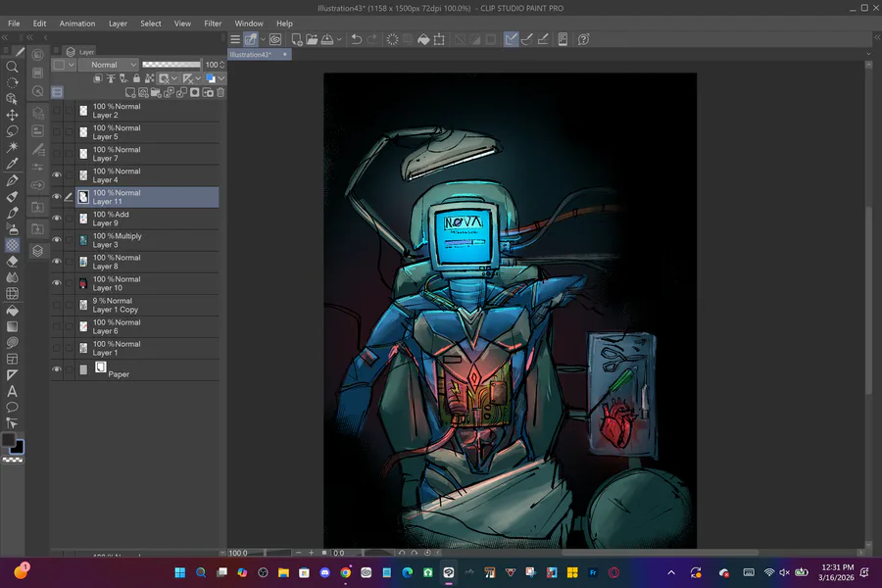Select the Eyedropper tool
Screen dimensions: 882x588
tap(12, 163)
